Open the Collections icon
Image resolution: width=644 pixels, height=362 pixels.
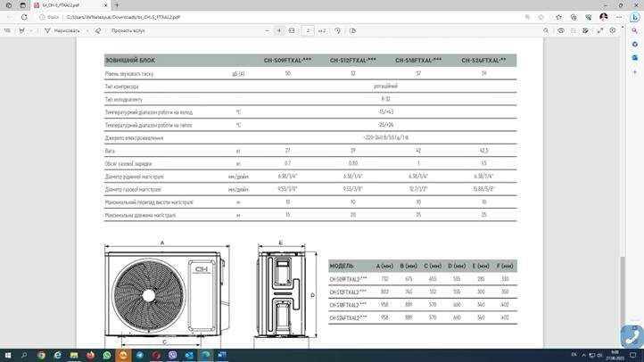574,17
